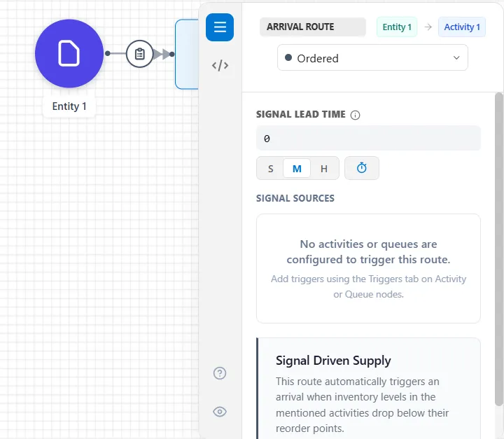Open the blue hamburger menu panel tab
The width and height of the screenshot is (504, 439).
coord(220,27)
